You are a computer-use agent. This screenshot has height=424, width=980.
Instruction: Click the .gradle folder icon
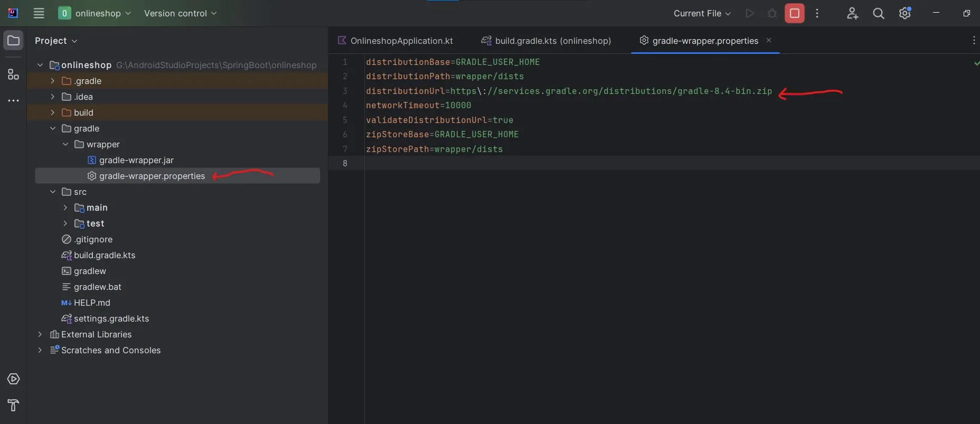point(67,81)
